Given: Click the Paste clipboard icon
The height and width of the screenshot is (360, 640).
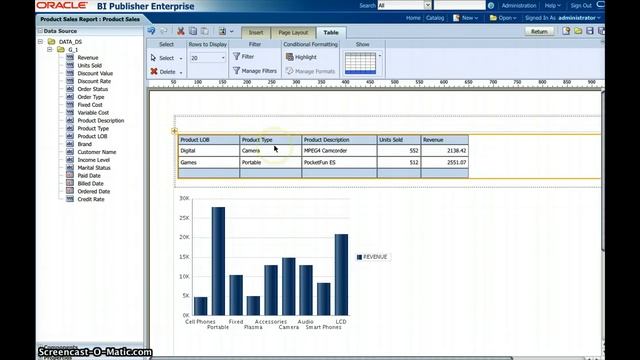Looking at the screenshot, I should pyautogui.click(x=204, y=31).
